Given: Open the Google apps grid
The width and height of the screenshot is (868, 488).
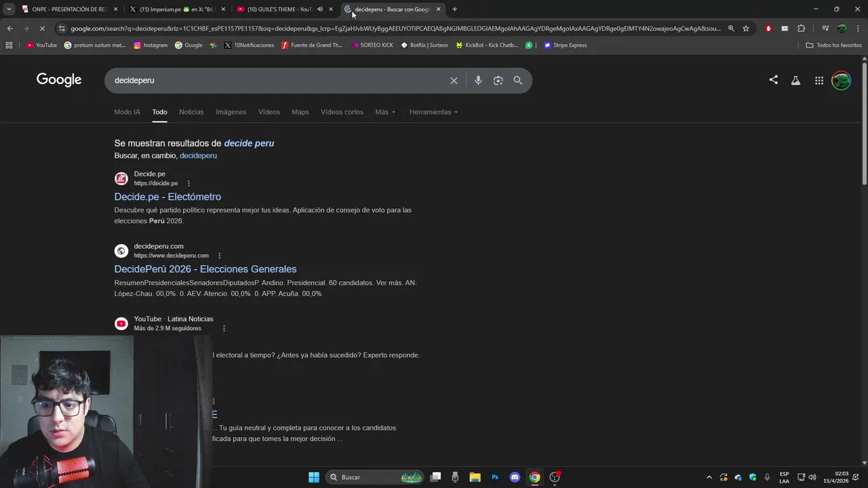Looking at the screenshot, I should pos(819,81).
